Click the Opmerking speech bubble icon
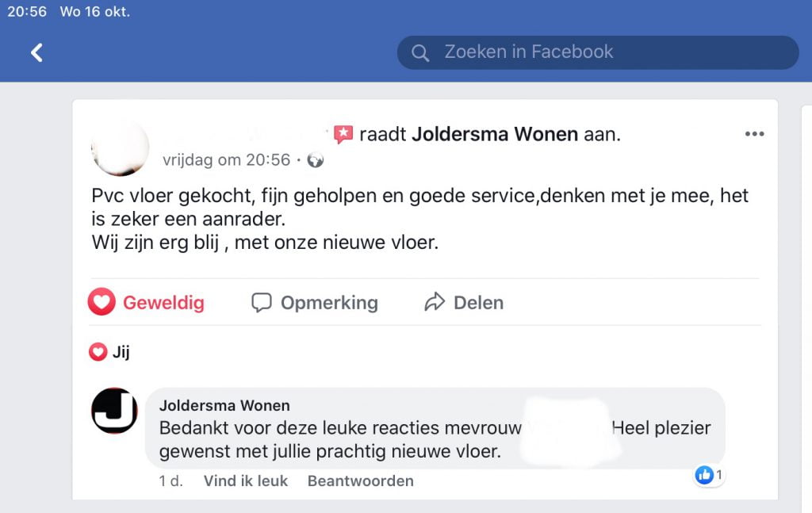The height and width of the screenshot is (513, 812). click(262, 302)
